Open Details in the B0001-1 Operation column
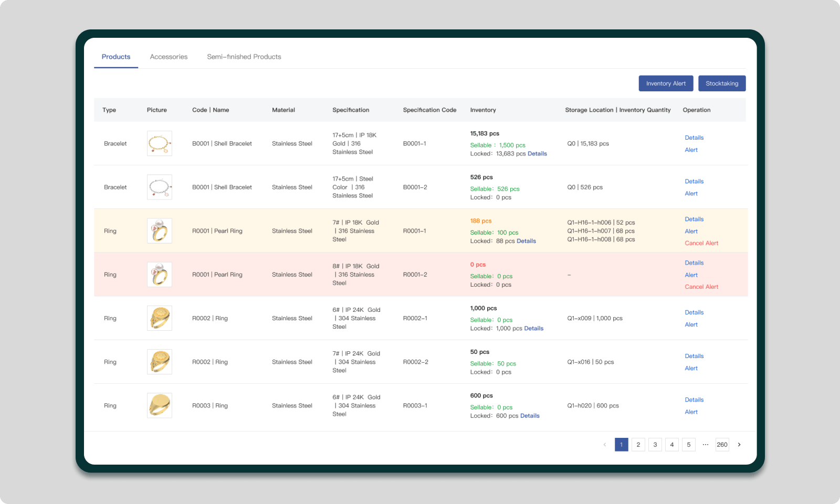 694,138
